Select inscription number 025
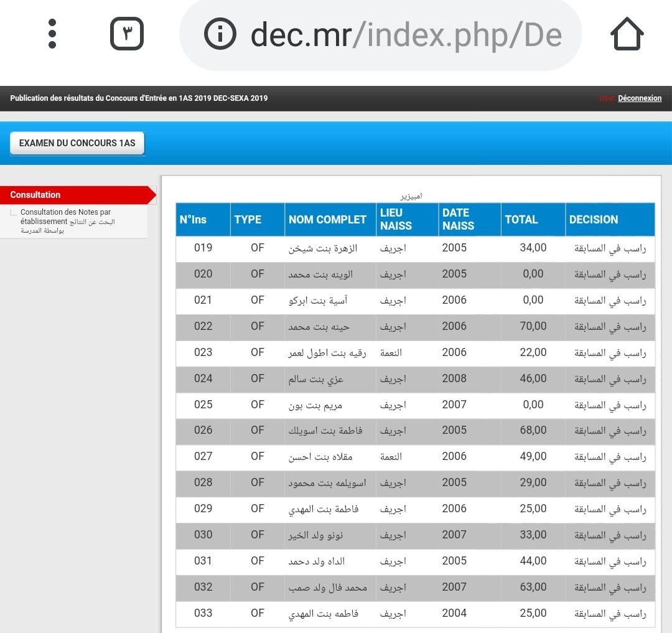The width and height of the screenshot is (672, 633). [203, 405]
